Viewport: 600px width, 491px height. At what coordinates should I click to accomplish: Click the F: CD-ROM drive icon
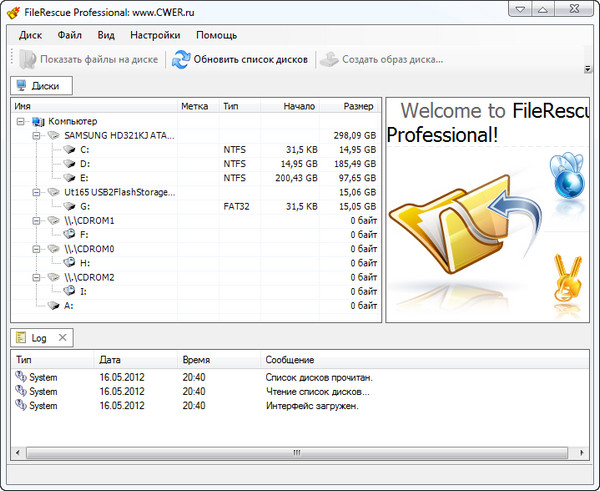(x=69, y=234)
